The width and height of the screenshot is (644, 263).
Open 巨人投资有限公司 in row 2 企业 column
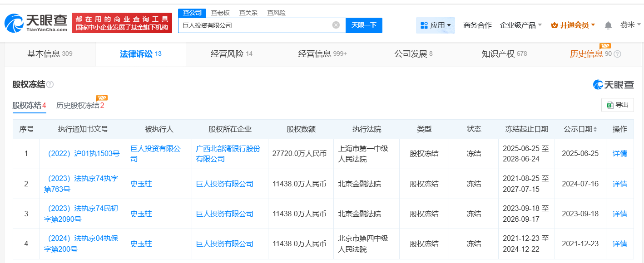click(x=225, y=184)
